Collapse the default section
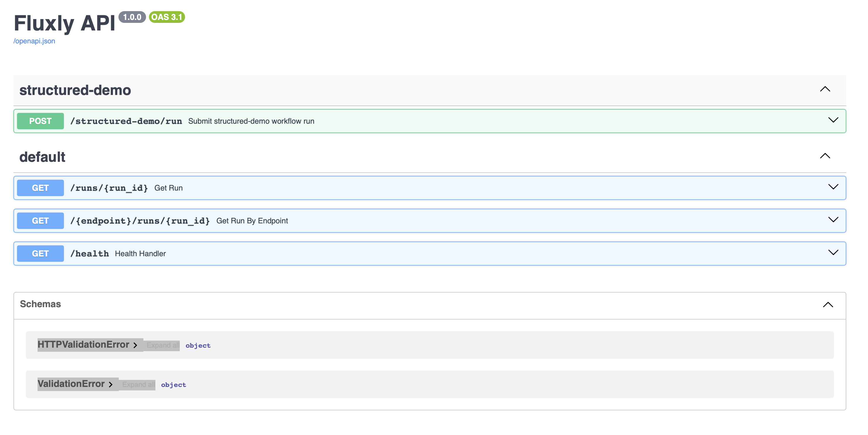Screen dimensions: 868x435 click(825, 156)
